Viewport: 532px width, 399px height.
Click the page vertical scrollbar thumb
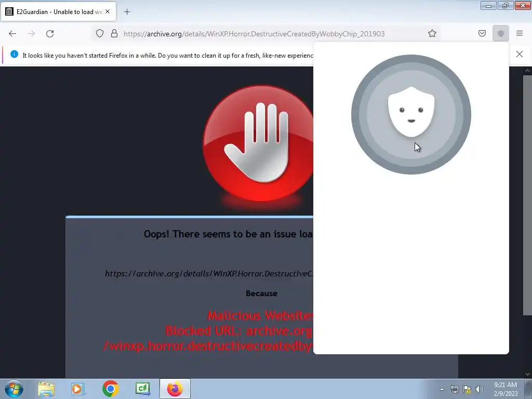click(527, 195)
